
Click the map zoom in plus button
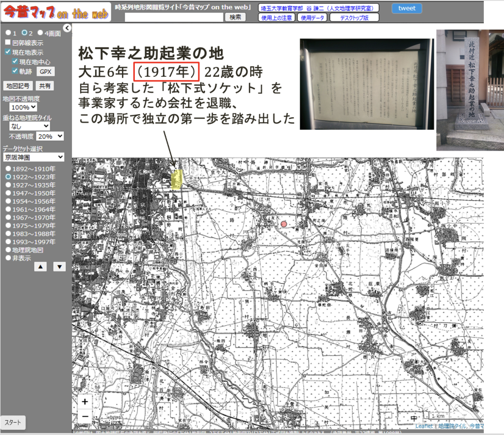(85, 402)
